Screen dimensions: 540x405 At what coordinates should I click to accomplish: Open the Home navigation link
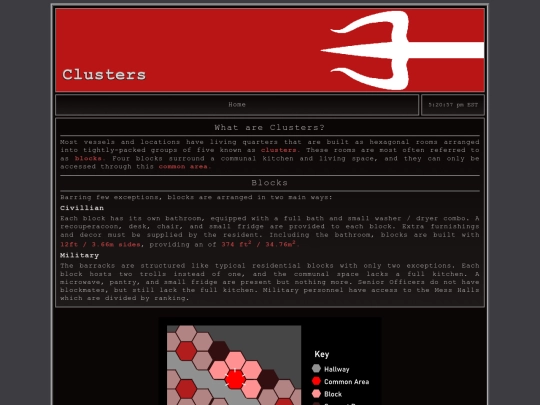pos(237,105)
